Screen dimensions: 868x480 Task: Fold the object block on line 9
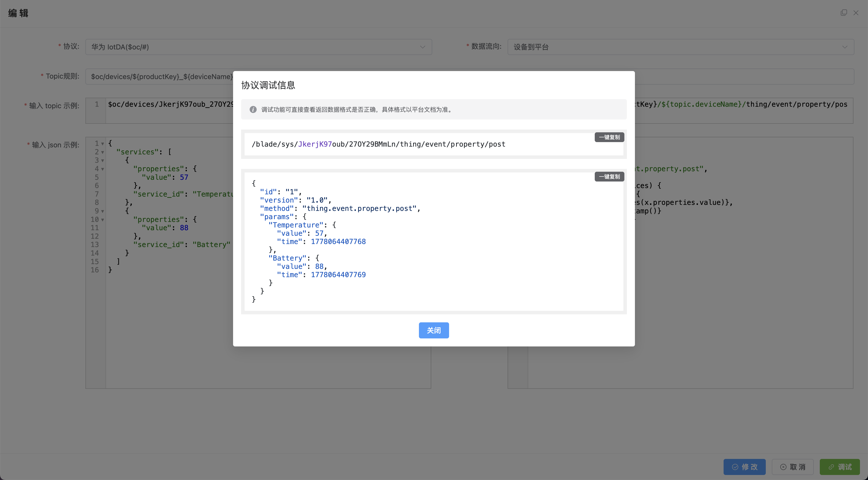click(102, 211)
